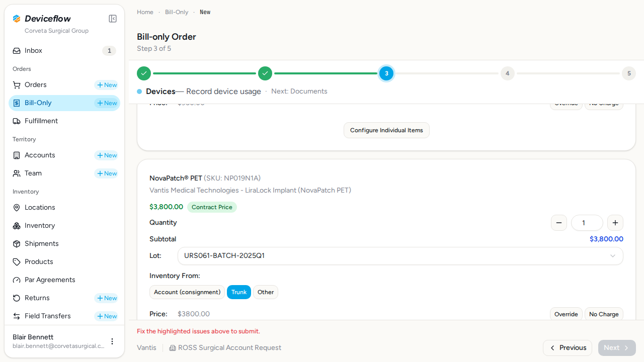Go back with the Previous button
The width and height of the screenshot is (644, 362).
coord(568,348)
